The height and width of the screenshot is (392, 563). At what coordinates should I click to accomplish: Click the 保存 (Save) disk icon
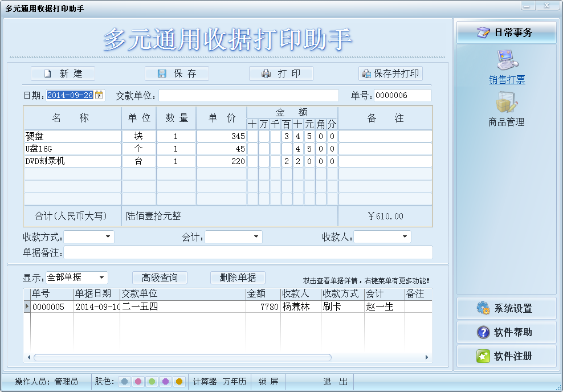[163, 73]
